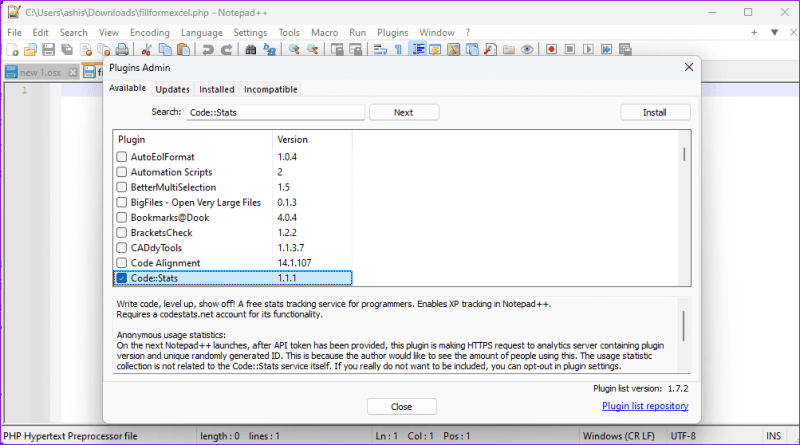Open the tab list dropdown arrow

(x=774, y=33)
